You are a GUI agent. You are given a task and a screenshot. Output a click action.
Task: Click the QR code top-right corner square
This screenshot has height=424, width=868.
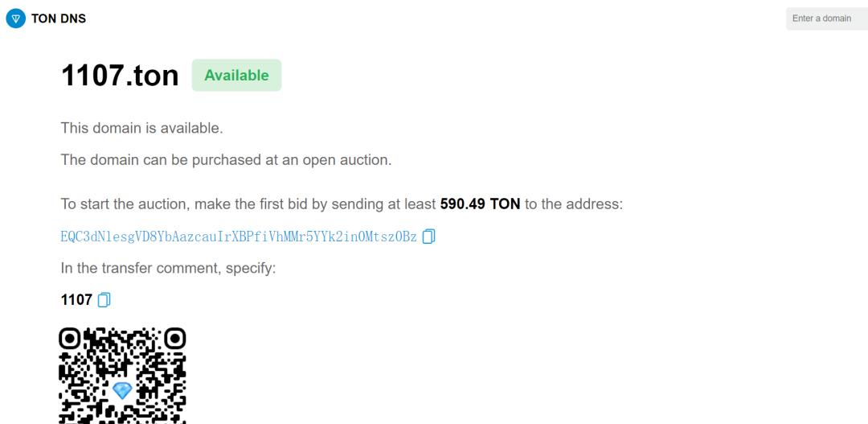174,338
